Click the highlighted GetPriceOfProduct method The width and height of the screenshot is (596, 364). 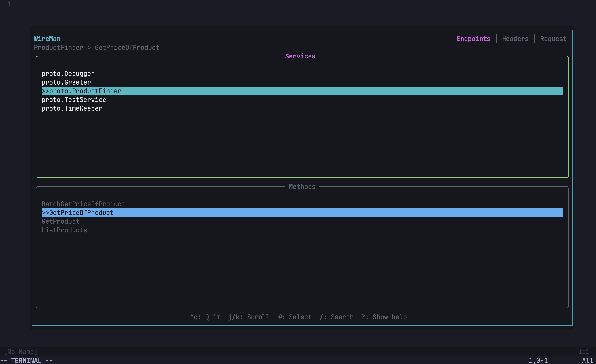coord(78,212)
